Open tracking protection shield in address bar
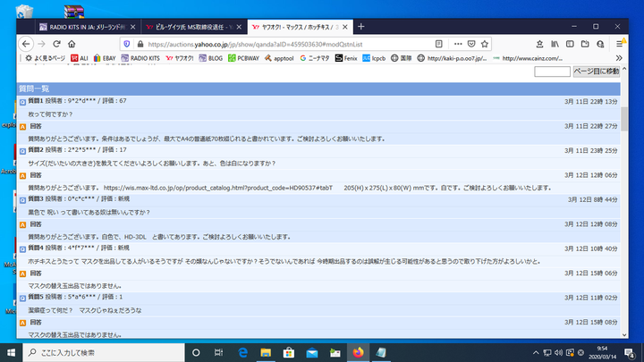Image resolution: width=644 pixels, height=362 pixels. [126, 43]
